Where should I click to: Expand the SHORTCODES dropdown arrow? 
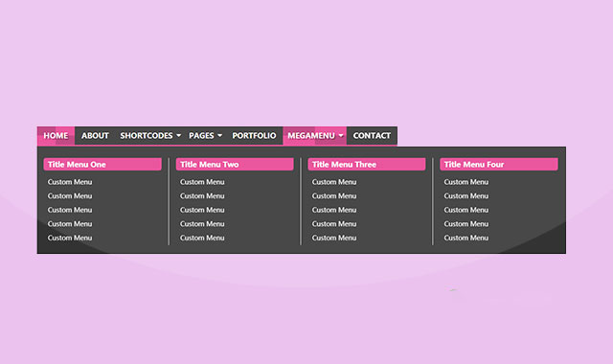coord(179,136)
